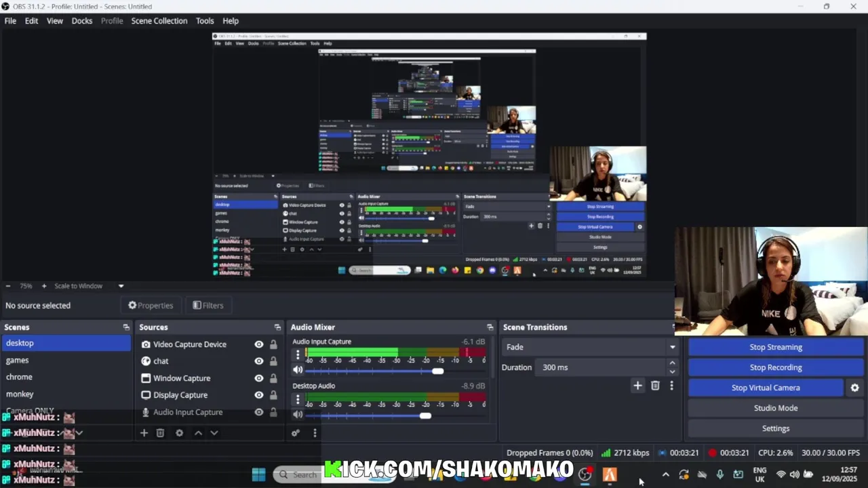The width and height of the screenshot is (868, 488).
Task: Open the Scene Collection menu
Action: pyautogui.click(x=159, y=21)
